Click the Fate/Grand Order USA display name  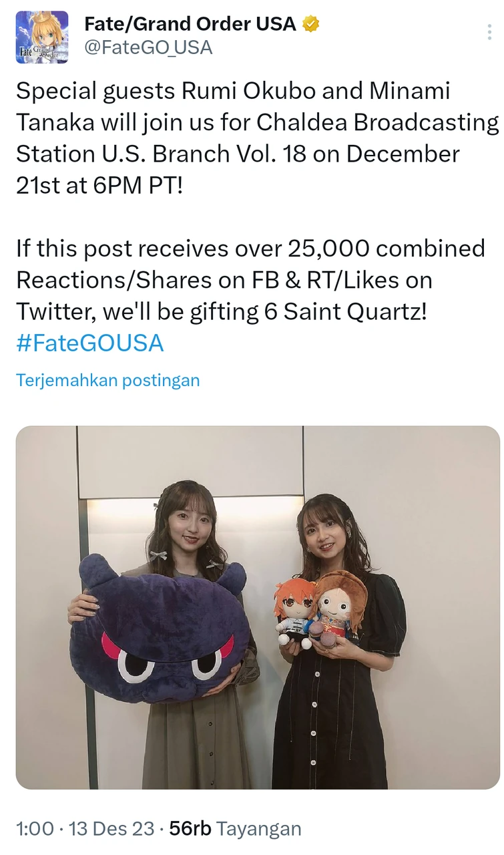click(x=190, y=25)
